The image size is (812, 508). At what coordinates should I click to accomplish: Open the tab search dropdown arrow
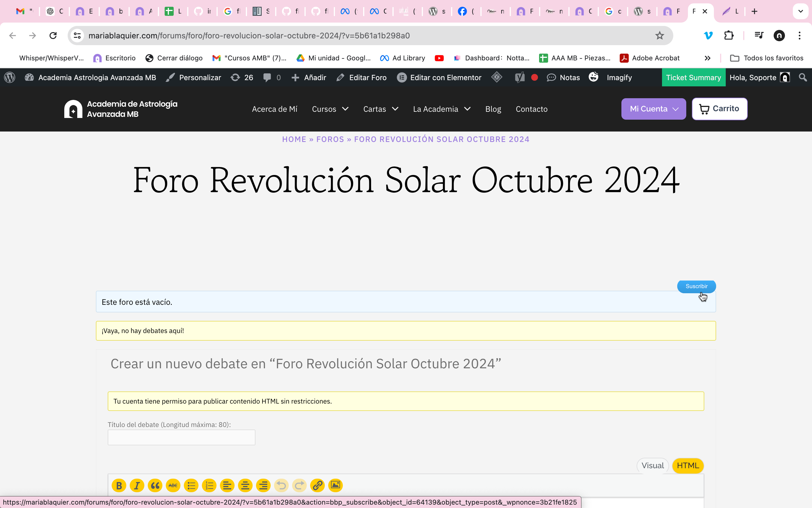[801, 11]
